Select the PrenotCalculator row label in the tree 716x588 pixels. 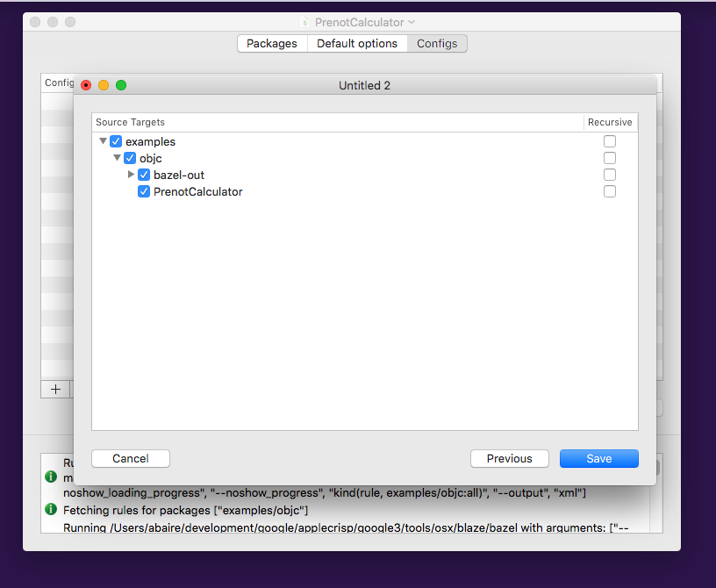[198, 192]
